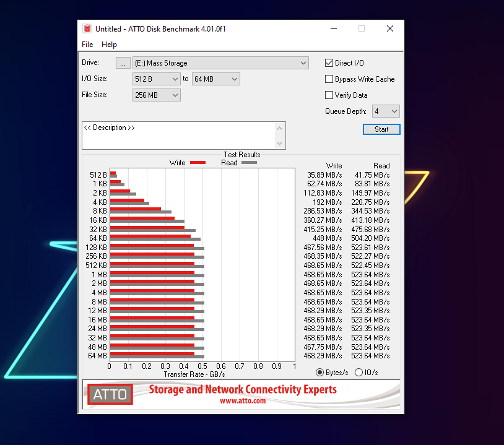Image resolution: width=504 pixels, height=445 pixels.
Task: Uncheck the Direct I/O checkbox
Action: click(x=329, y=63)
